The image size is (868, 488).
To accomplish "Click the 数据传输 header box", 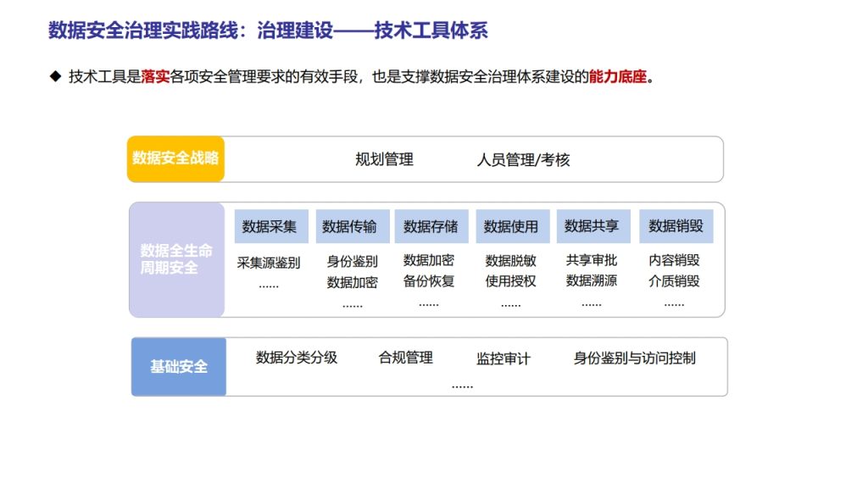I will tap(353, 226).
